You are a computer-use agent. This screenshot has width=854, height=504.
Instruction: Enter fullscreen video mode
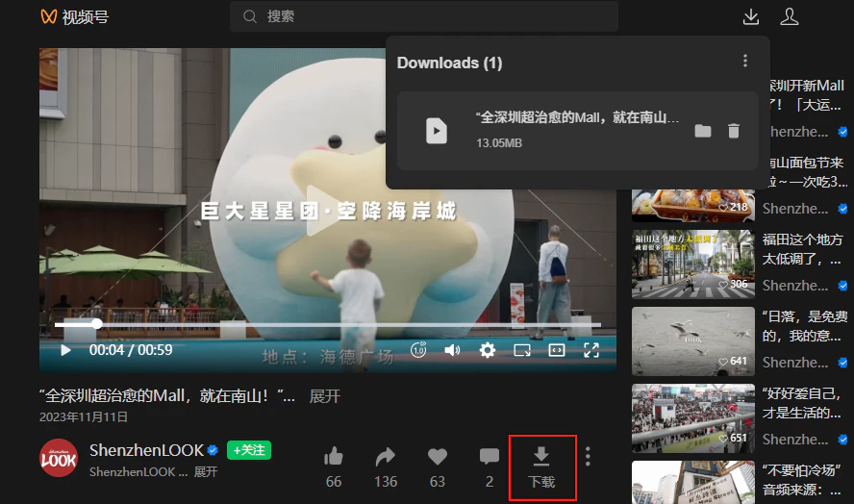coord(591,350)
